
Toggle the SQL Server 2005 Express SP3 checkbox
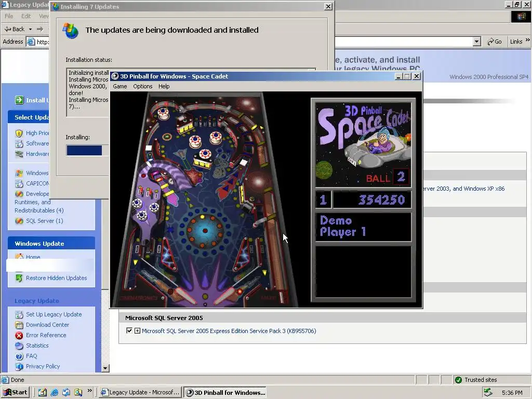coord(129,330)
